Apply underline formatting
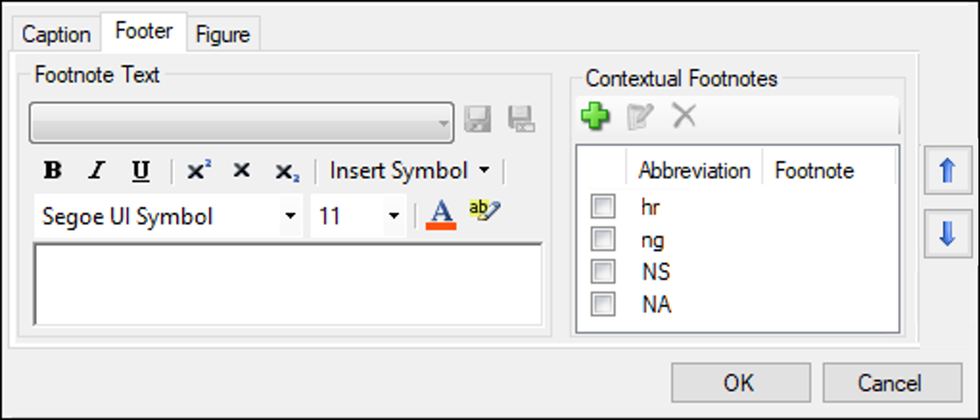 click(x=141, y=171)
